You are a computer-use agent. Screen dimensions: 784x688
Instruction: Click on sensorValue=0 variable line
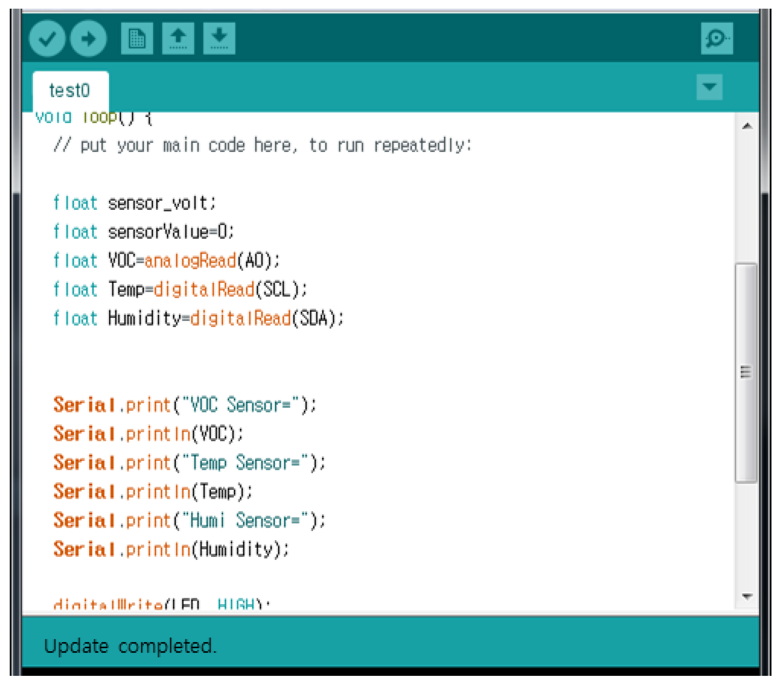[x=170, y=232]
